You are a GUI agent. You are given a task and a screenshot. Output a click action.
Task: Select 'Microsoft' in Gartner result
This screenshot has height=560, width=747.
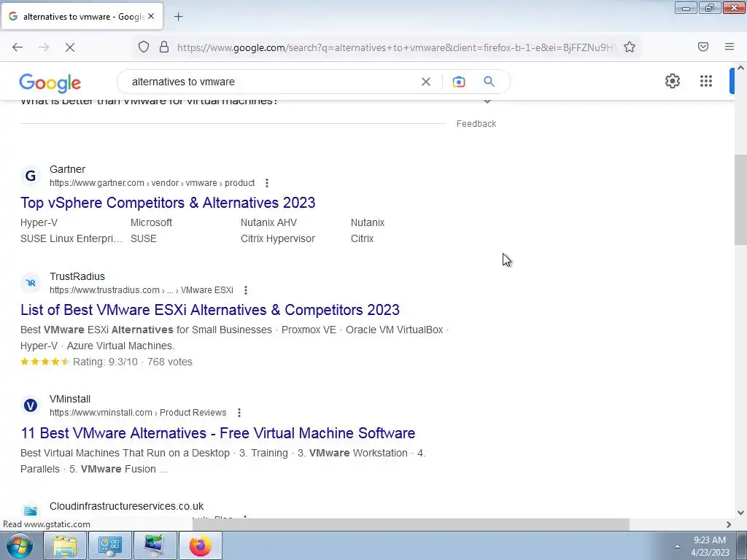click(151, 223)
